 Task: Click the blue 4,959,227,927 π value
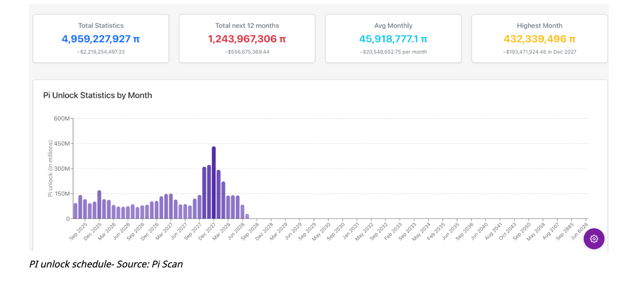click(x=100, y=39)
